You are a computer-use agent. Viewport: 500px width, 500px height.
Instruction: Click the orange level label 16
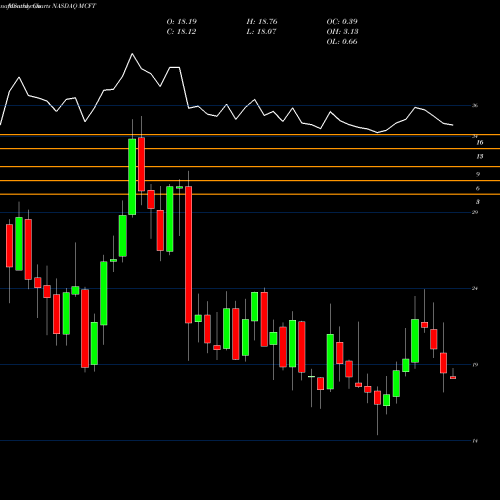(480, 143)
